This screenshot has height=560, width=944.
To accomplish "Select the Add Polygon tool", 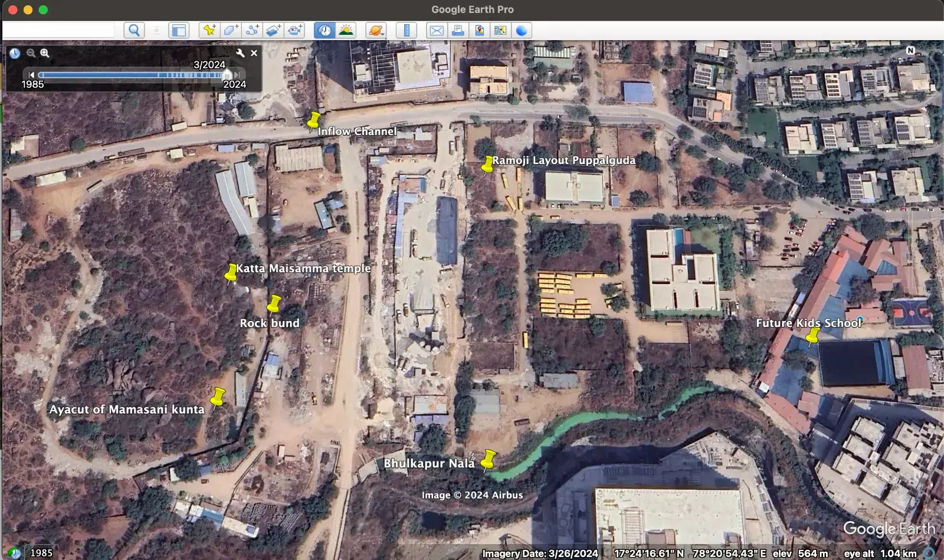I will [231, 31].
